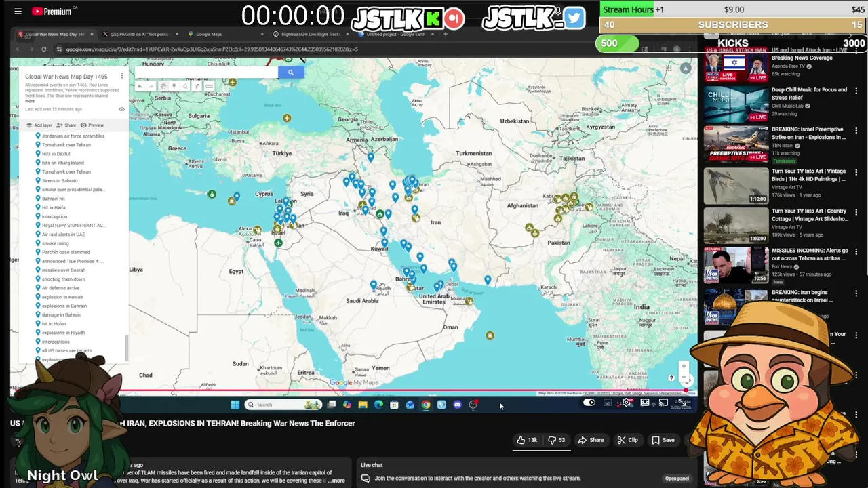Expand map description via more link

(30, 101)
